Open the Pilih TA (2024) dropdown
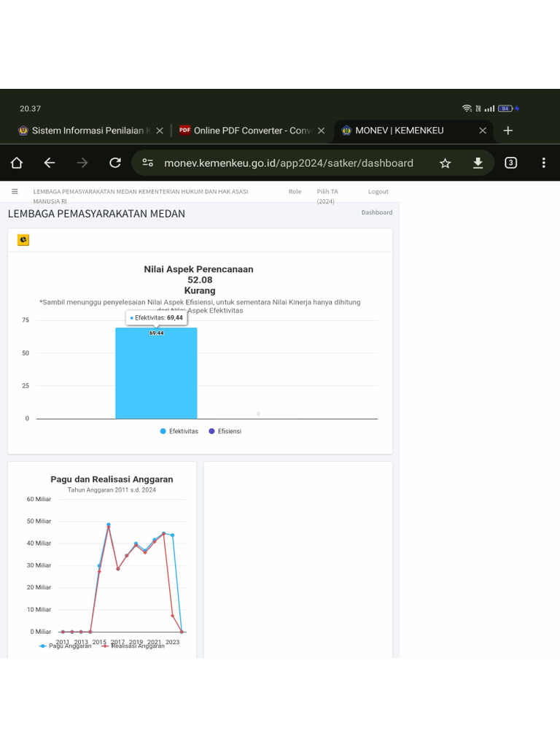The width and height of the screenshot is (560, 747). (x=327, y=196)
